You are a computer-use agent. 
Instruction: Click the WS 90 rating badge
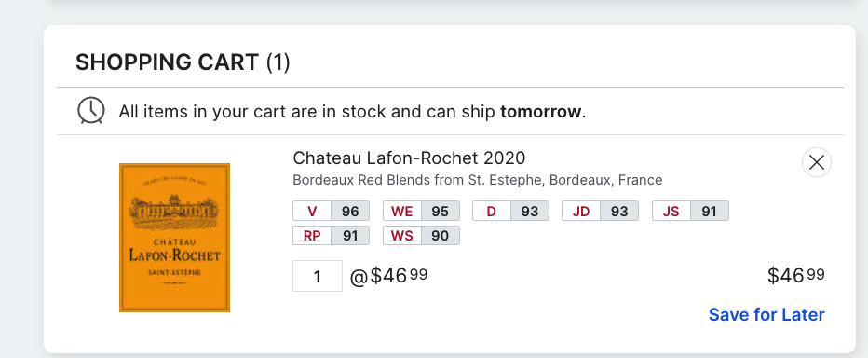[x=421, y=236]
